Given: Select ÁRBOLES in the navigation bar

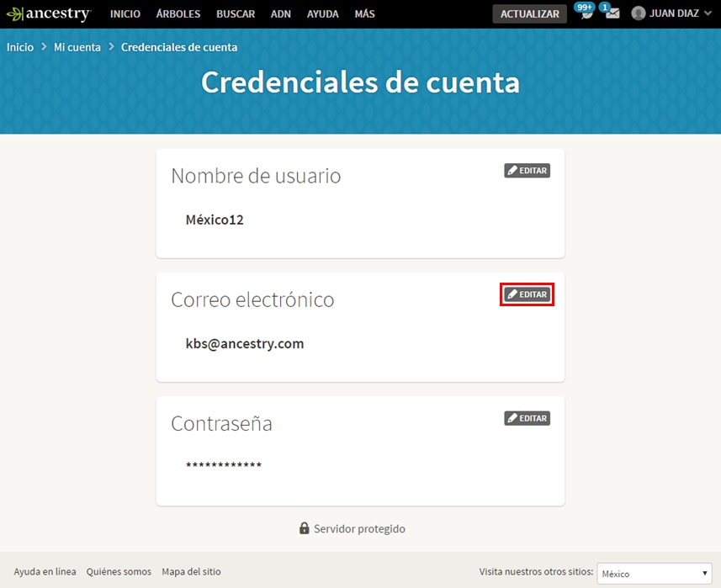Looking at the screenshot, I should (177, 13).
